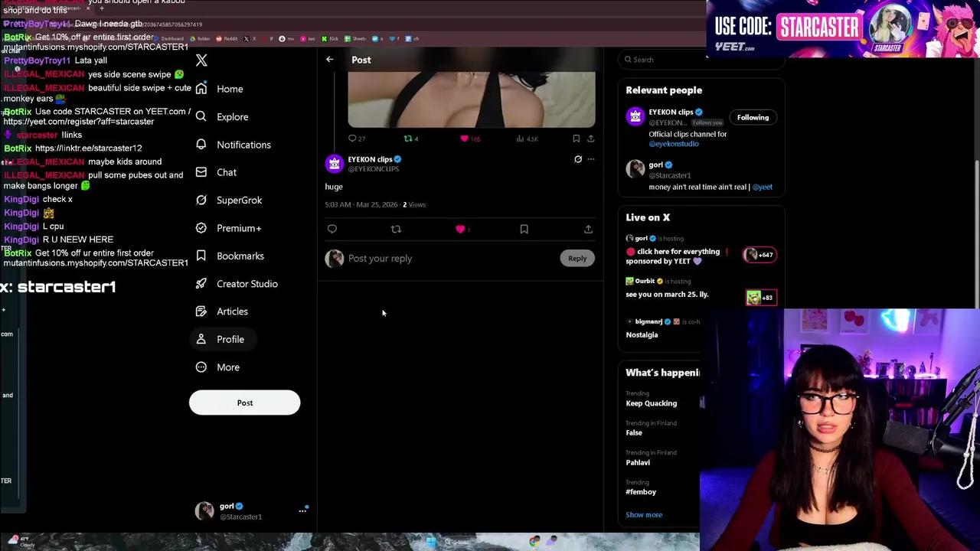Open the folder bookmark in browser bar

(200, 38)
